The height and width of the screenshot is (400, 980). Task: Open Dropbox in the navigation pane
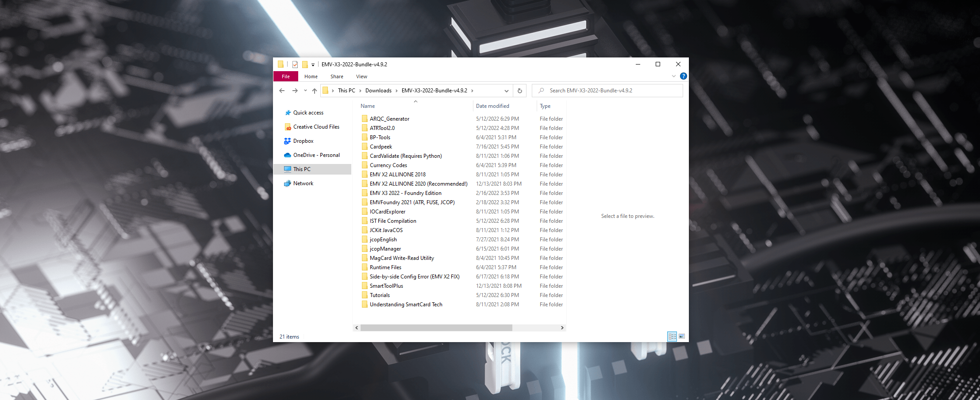tap(303, 141)
